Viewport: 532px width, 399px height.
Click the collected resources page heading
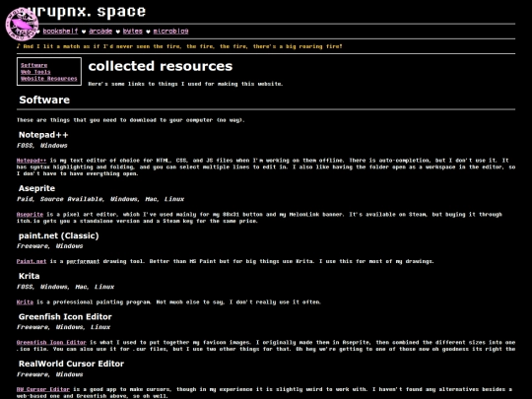click(x=161, y=66)
